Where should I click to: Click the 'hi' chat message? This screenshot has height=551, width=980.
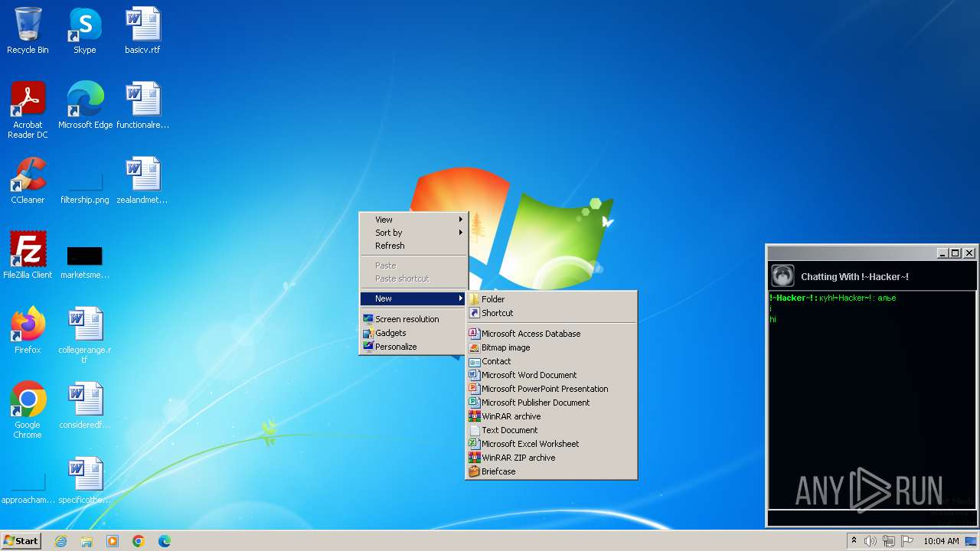pyautogui.click(x=773, y=319)
